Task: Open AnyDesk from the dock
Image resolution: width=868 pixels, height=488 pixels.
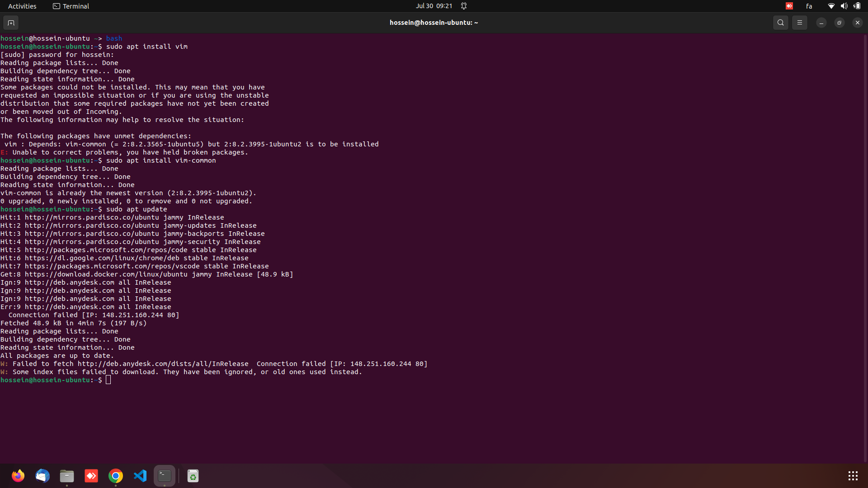Action: (91, 476)
